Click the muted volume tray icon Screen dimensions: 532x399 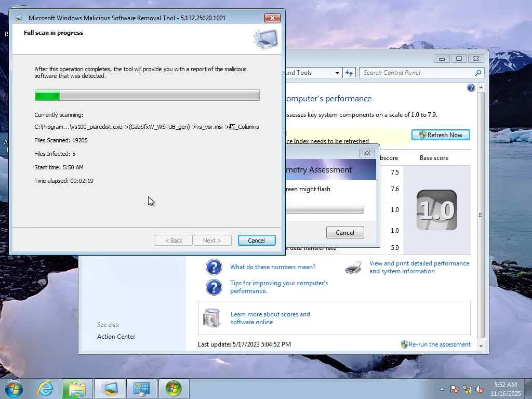tap(480, 390)
